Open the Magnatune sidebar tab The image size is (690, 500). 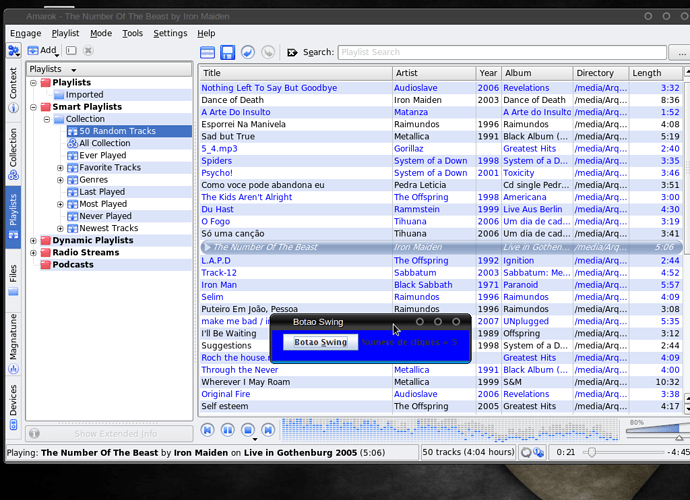(x=13, y=343)
